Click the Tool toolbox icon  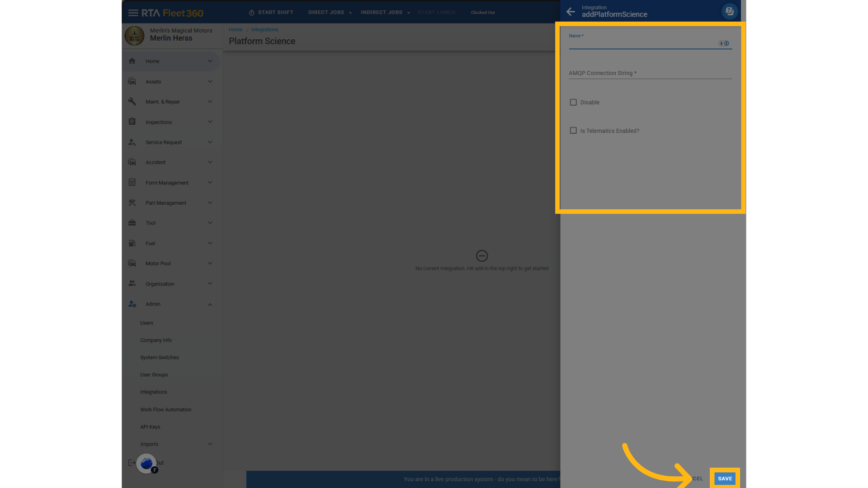132,223
